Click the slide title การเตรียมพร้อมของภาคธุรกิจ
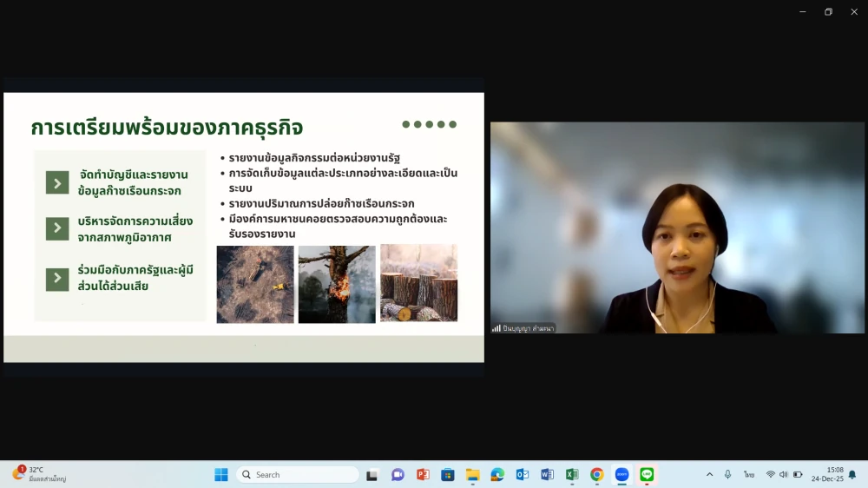The width and height of the screenshot is (868, 488). [x=167, y=128]
